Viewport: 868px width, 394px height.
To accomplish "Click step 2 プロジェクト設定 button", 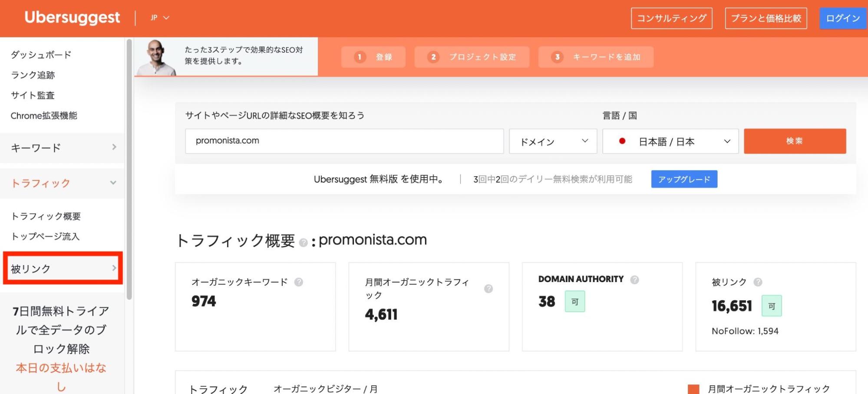I will 472,57.
